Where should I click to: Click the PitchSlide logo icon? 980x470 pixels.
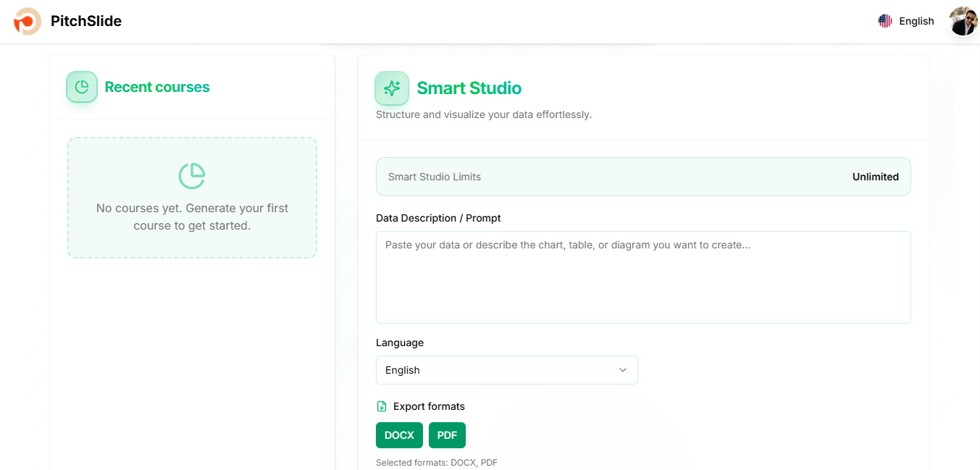pos(28,21)
